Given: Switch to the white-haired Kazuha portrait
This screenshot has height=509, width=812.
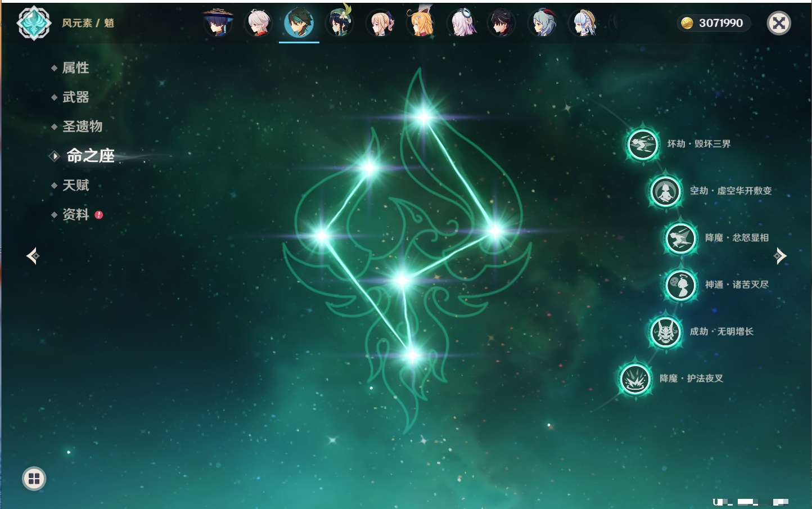Looking at the screenshot, I should (259, 23).
